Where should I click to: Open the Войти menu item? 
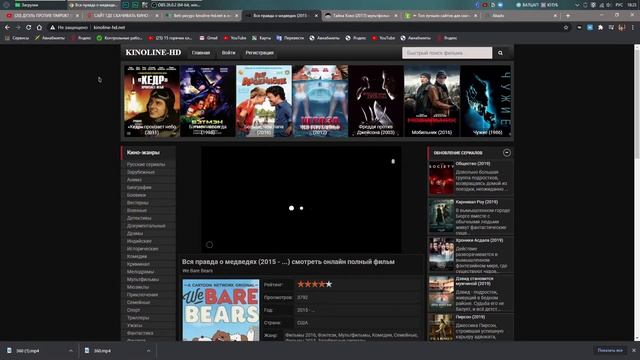(229, 53)
